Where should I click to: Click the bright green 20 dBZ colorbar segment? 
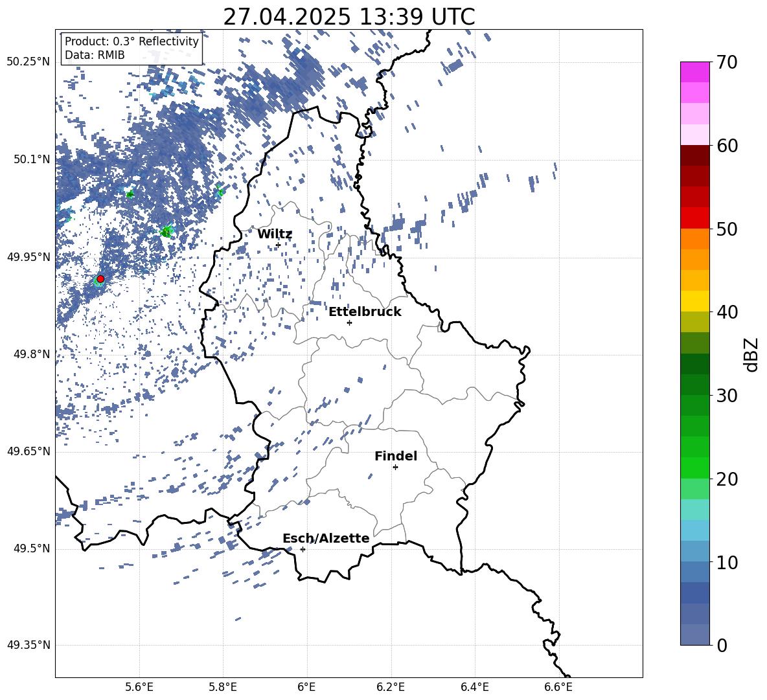coord(694,468)
